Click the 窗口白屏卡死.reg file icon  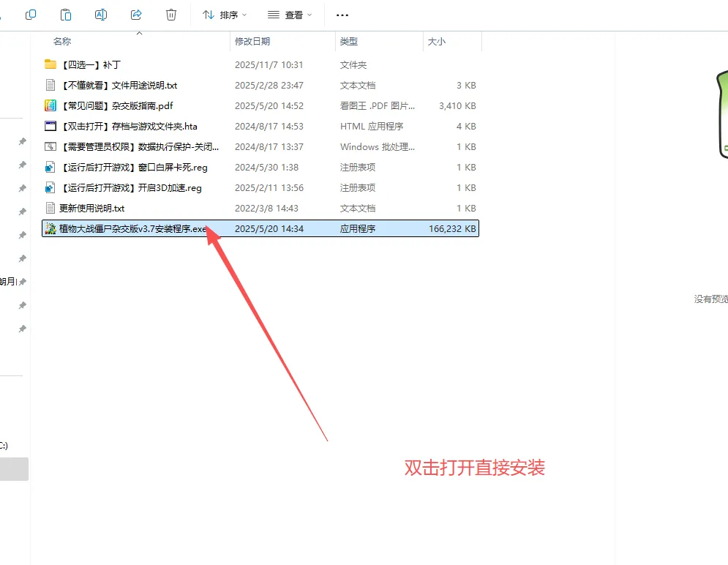click(50, 167)
